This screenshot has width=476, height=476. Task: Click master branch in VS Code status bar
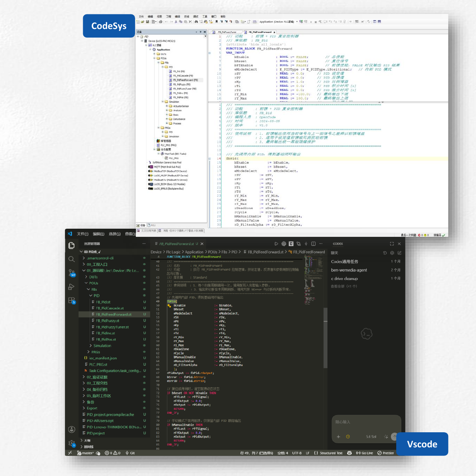[86, 453]
